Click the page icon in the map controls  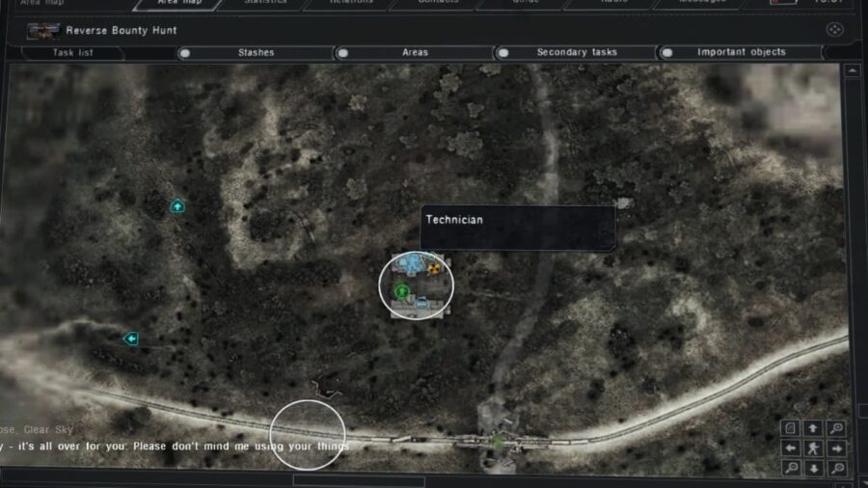790,427
